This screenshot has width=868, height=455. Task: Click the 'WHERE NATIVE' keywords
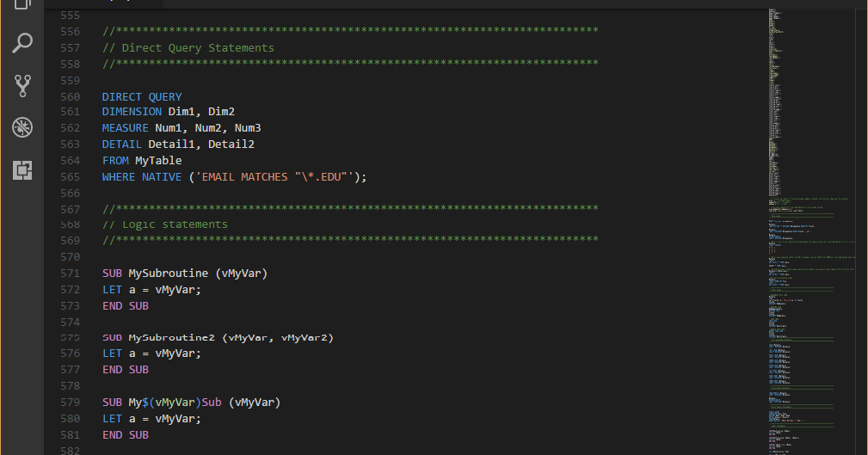pos(142,177)
